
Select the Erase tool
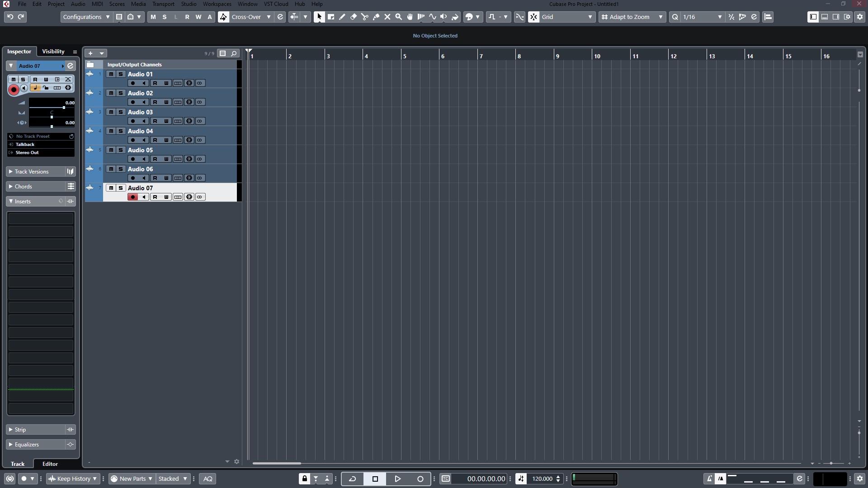354,17
